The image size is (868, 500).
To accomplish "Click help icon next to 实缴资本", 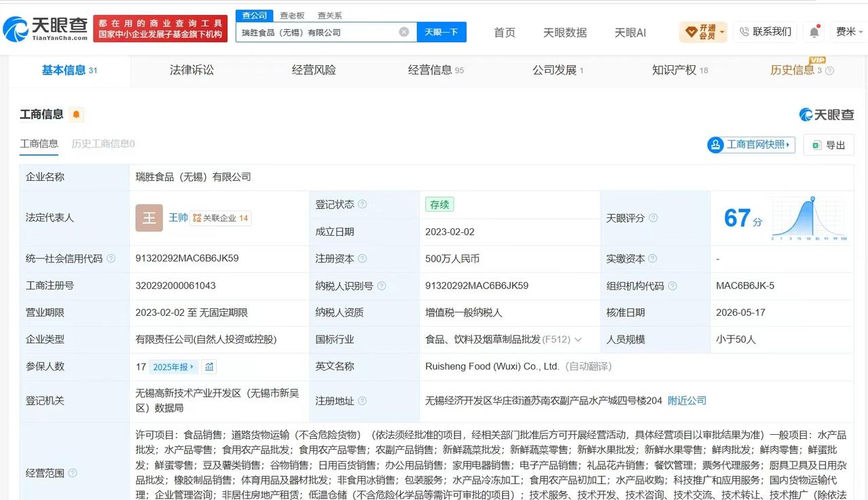I will [x=653, y=259].
